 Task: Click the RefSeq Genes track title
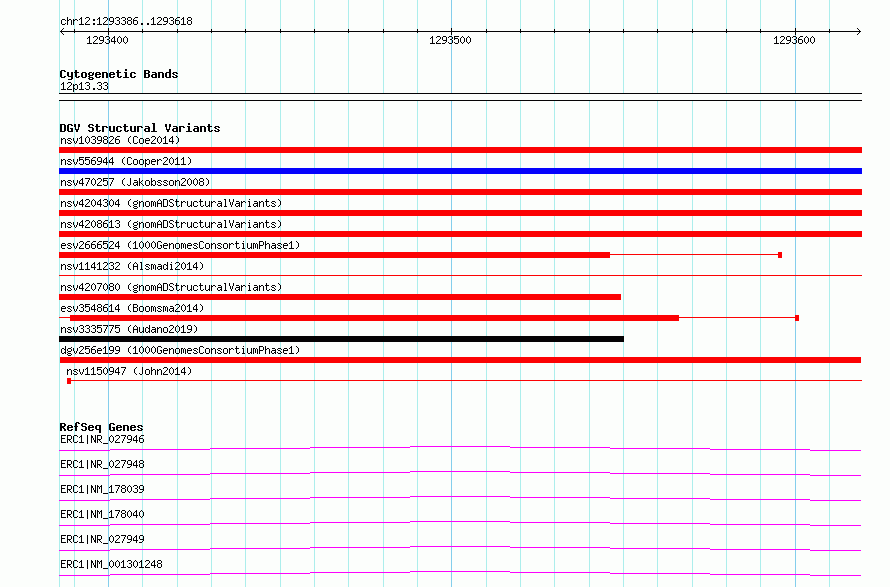click(101, 427)
